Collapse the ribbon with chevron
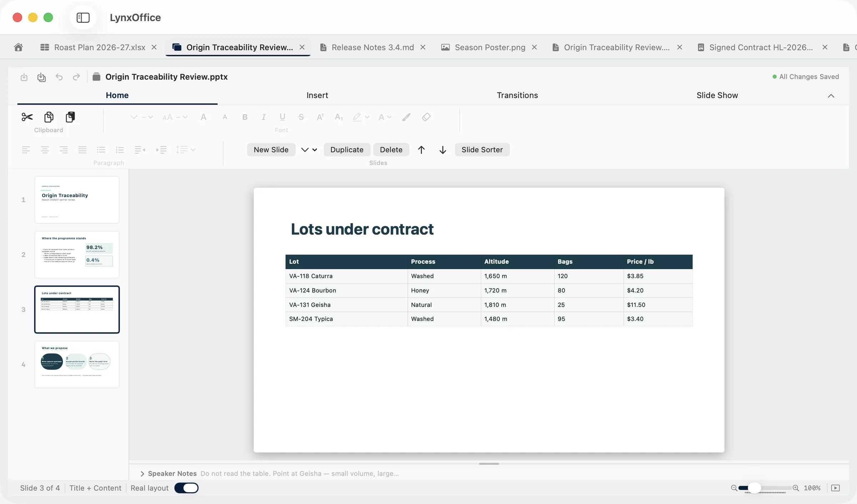The width and height of the screenshot is (857, 504). click(831, 96)
